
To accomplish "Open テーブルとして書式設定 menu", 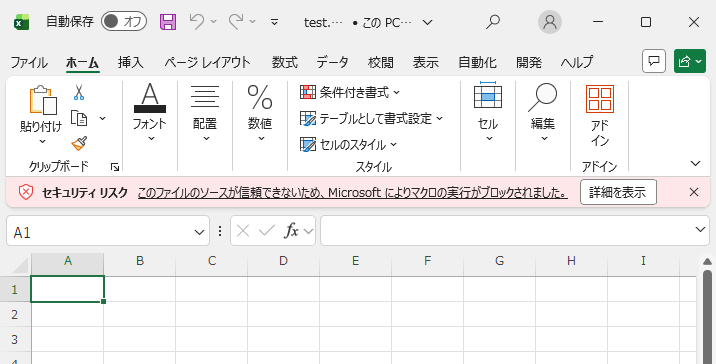I will pos(371,119).
